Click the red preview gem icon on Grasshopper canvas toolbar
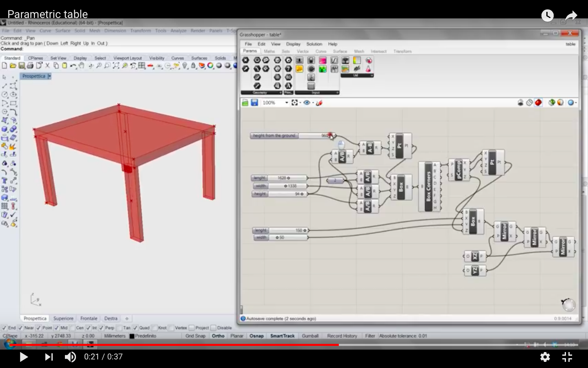The width and height of the screenshot is (588, 368). (538, 103)
